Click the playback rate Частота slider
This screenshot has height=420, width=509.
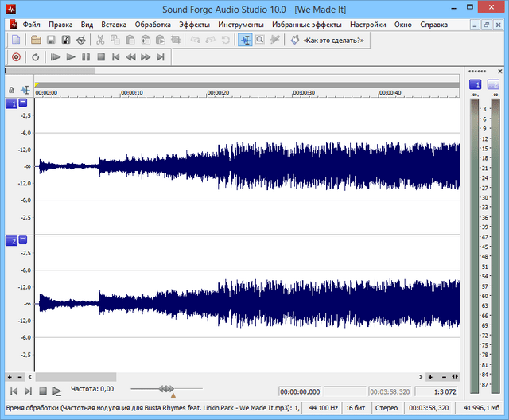click(x=167, y=389)
